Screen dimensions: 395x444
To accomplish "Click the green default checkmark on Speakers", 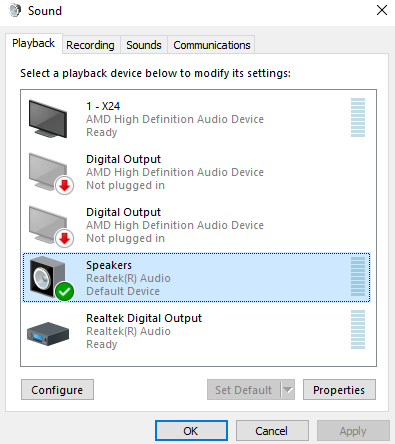I will coord(64,292).
